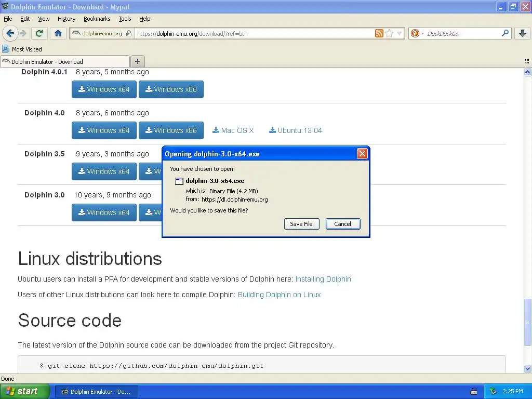Open the Most Visited bookmarks folder

pyautogui.click(x=22, y=49)
